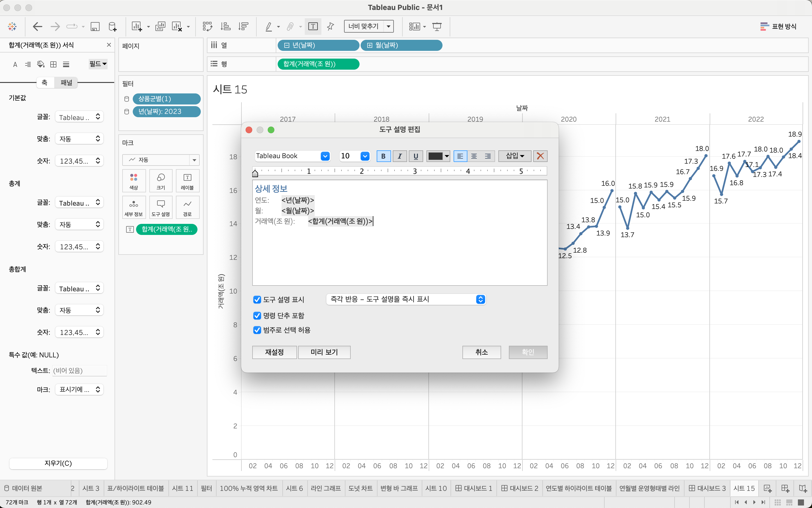Image resolution: width=812 pixels, height=508 pixels.
Task: Uncheck the 도구 설명 표시 checkbox
Action: [x=257, y=299]
